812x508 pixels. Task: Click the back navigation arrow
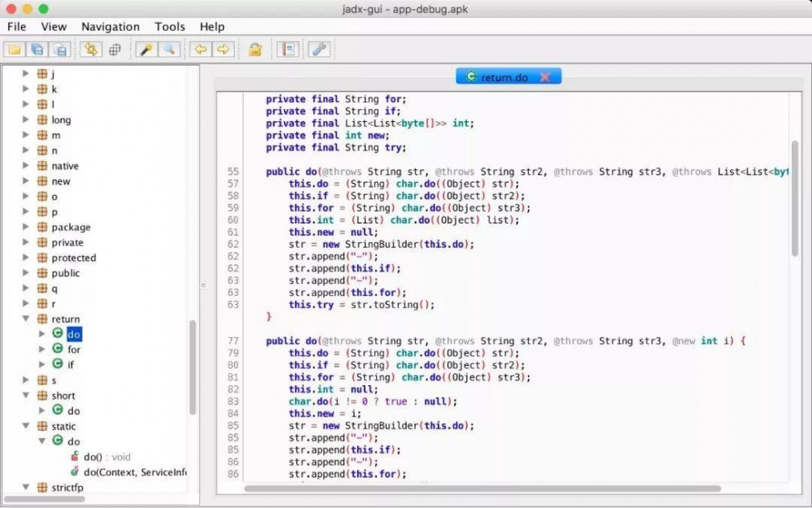point(201,50)
